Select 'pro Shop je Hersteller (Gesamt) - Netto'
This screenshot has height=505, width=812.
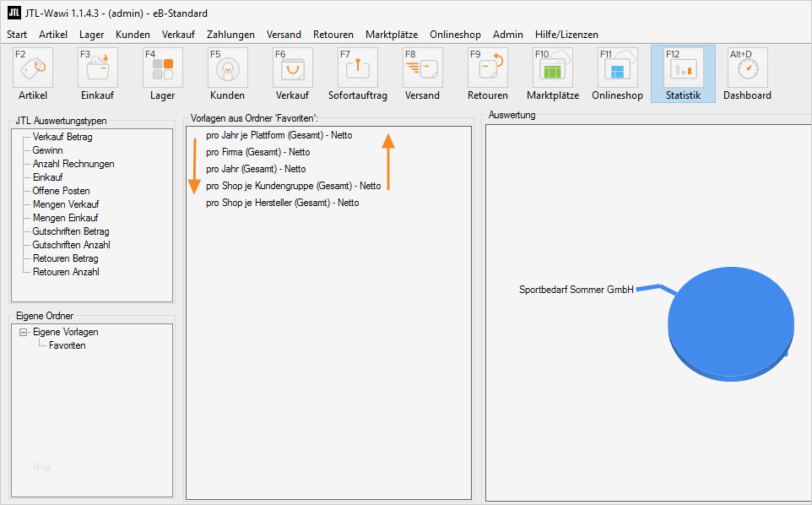(x=282, y=203)
